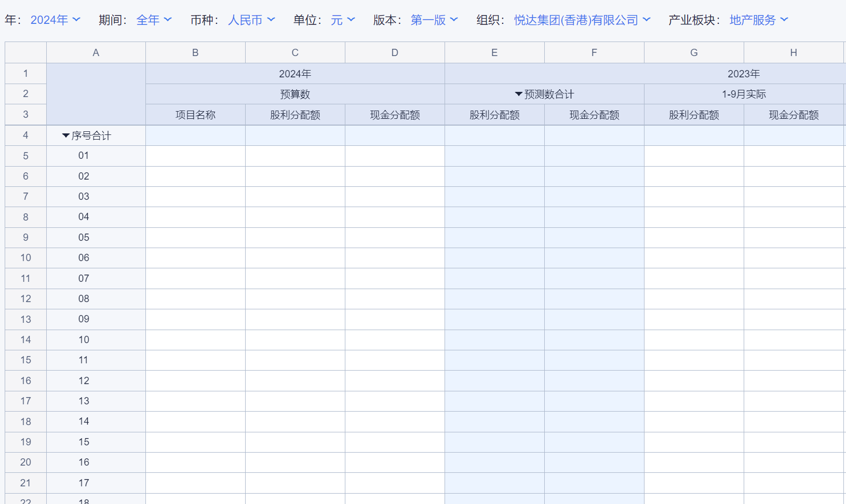846x504 pixels.
Task: Open the 产业板块 地产服务 dropdown
Action: pos(758,20)
